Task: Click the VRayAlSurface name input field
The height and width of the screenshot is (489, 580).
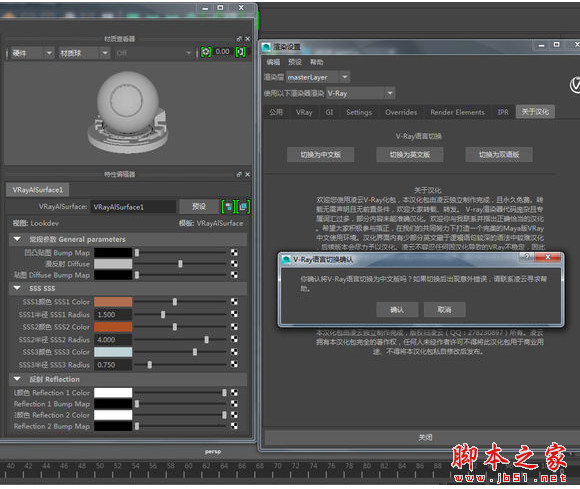Action: [133, 207]
